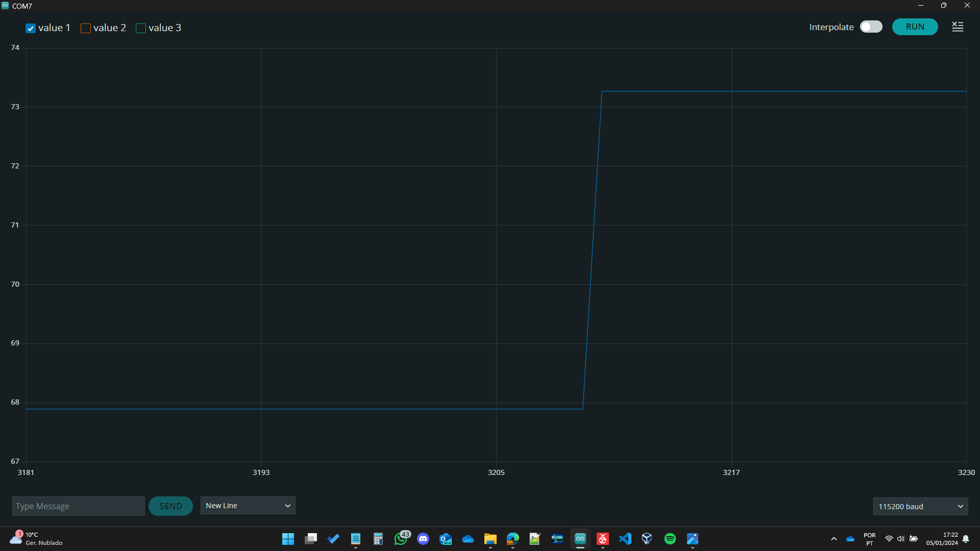
Task: Switch to the Arduino IDE taskbar icon
Action: pyautogui.click(x=580, y=539)
